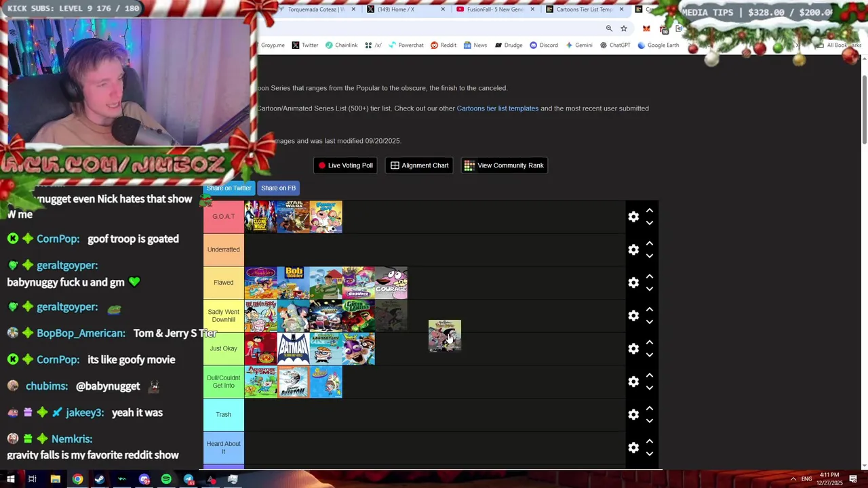Viewport: 868px width, 488px height.
Task: Move the Heard About It row up
Action: (649, 441)
